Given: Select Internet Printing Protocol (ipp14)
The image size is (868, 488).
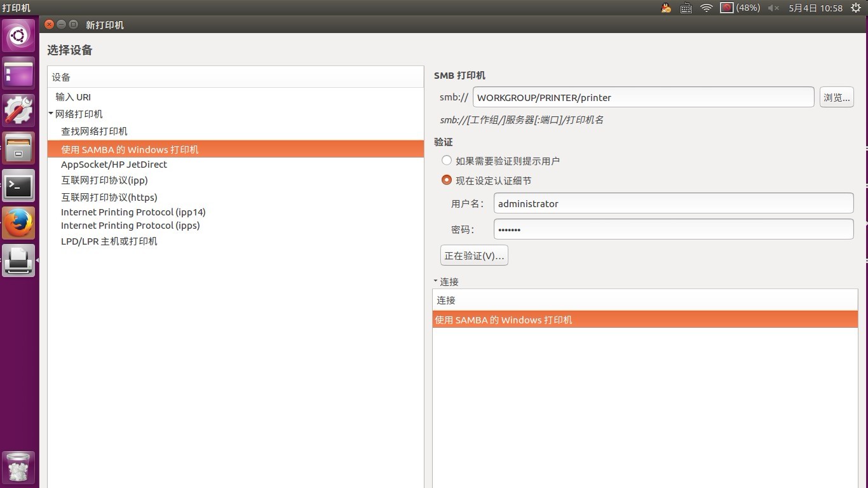Looking at the screenshot, I should click(236, 212).
